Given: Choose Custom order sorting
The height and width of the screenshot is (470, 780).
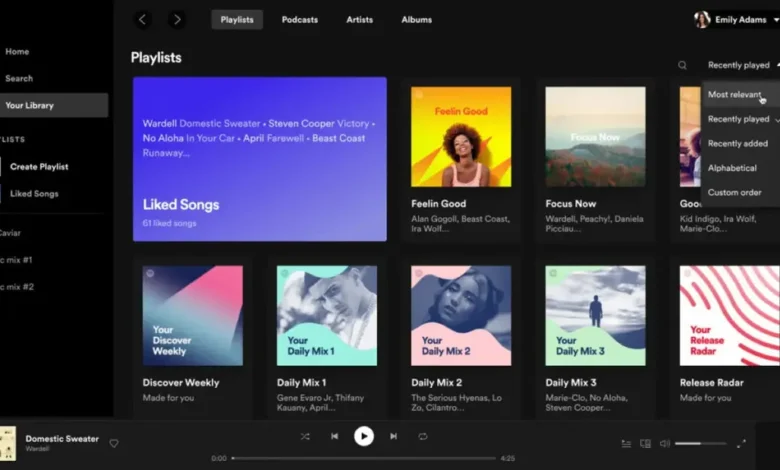Looking at the screenshot, I should 741,192.
